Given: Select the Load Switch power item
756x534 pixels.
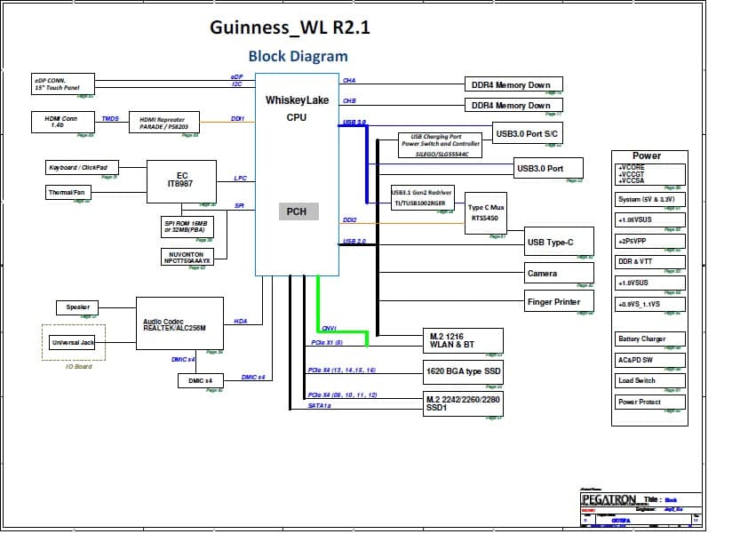Looking at the screenshot, I should point(650,380).
